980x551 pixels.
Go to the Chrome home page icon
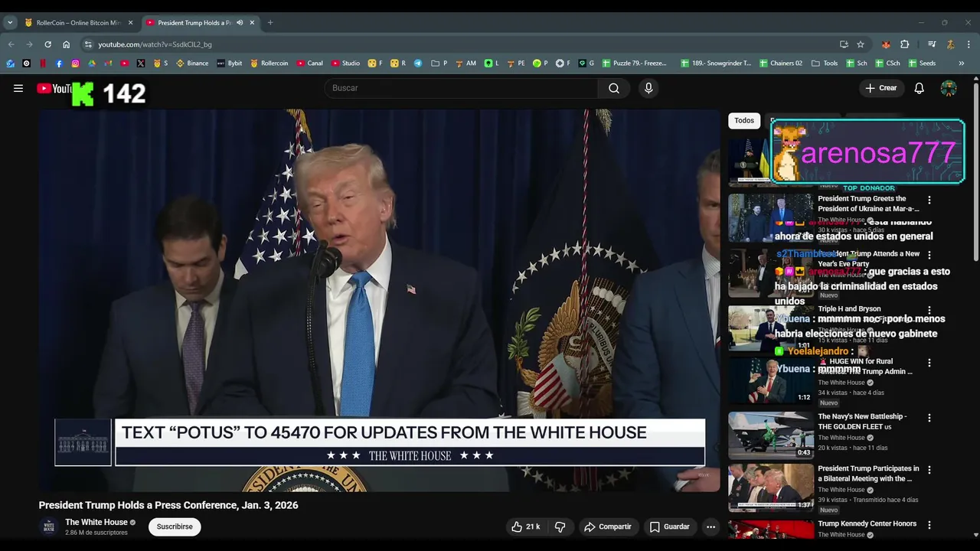[66, 44]
